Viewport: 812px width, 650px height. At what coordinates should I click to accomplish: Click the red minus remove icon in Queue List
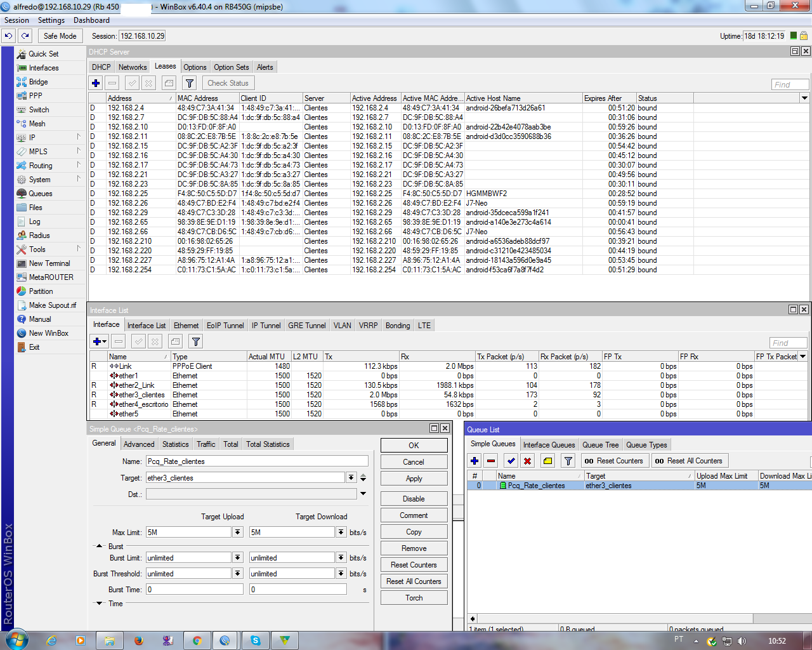point(491,461)
